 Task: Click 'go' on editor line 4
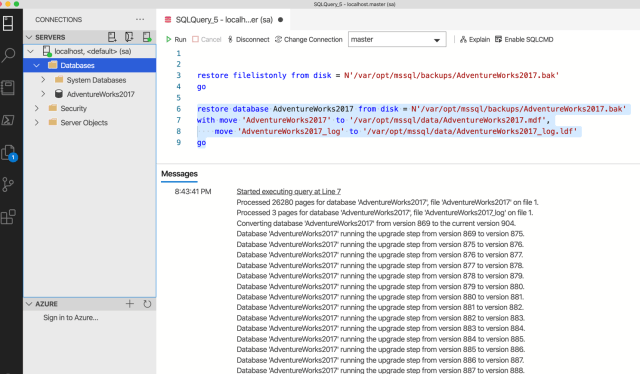(x=201, y=87)
